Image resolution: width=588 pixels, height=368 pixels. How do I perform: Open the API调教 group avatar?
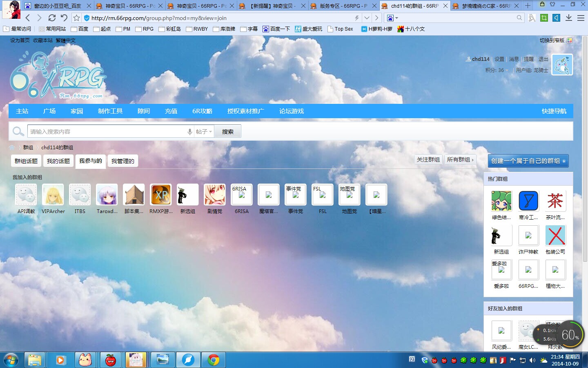click(x=26, y=194)
